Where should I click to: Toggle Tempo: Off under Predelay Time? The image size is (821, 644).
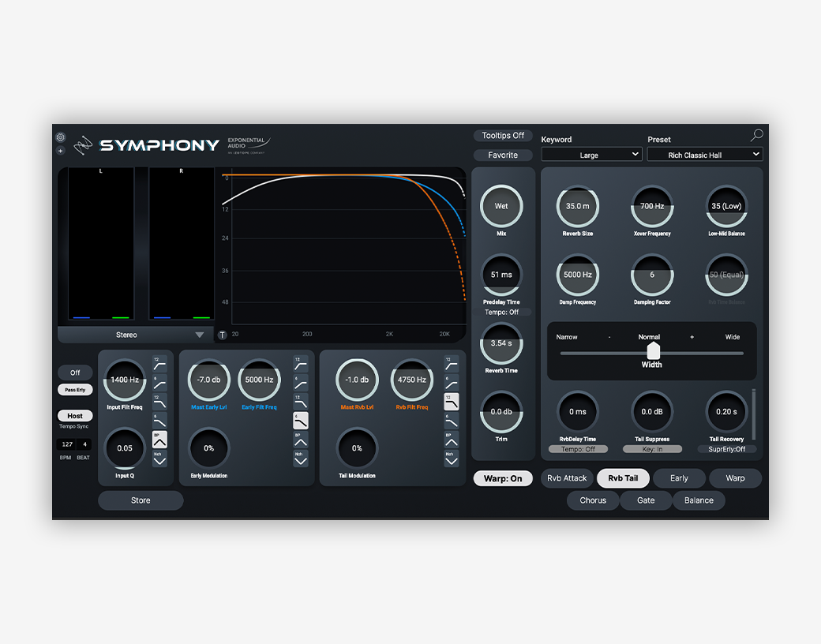tap(501, 312)
